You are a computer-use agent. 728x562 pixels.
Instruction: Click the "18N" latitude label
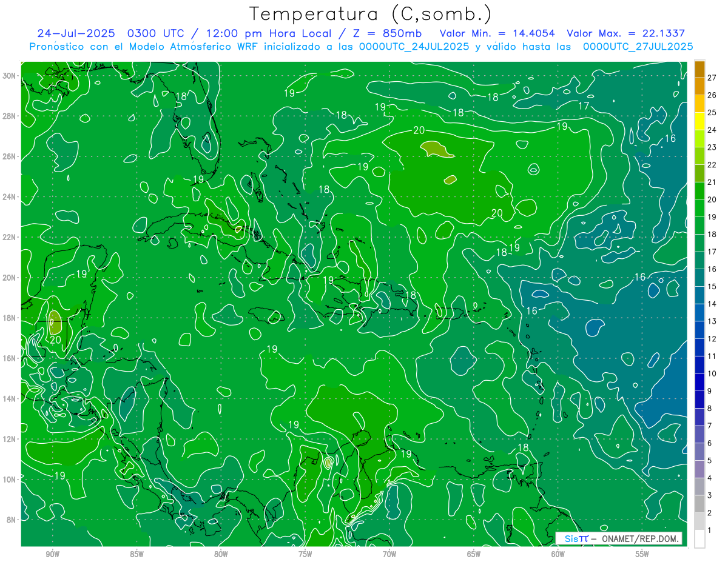(x=10, y=318)
